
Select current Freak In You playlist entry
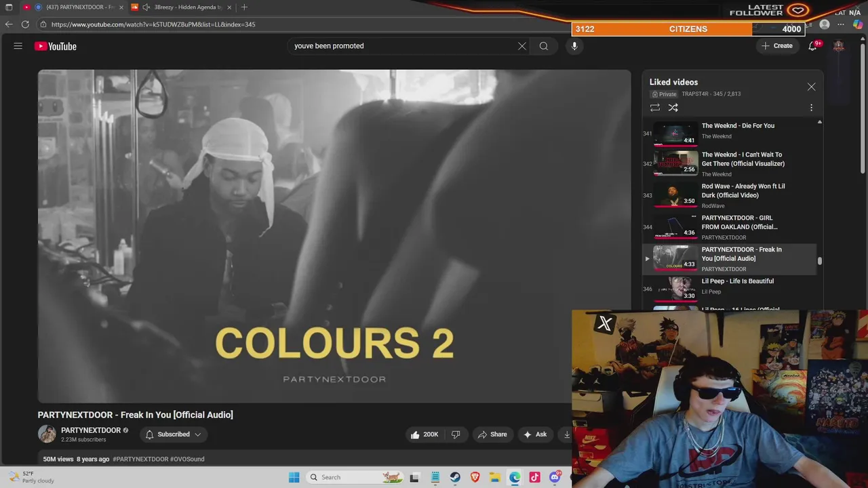[x=731, y=259]
